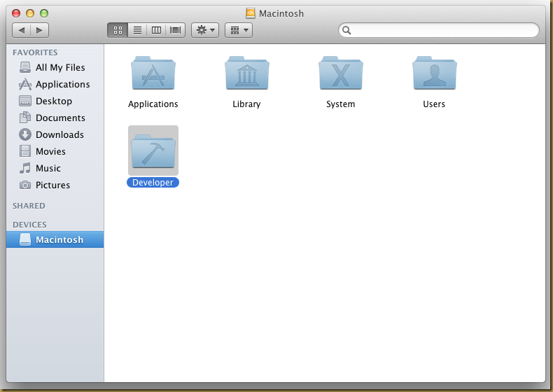Open the item arrangement dropdown

239,30
